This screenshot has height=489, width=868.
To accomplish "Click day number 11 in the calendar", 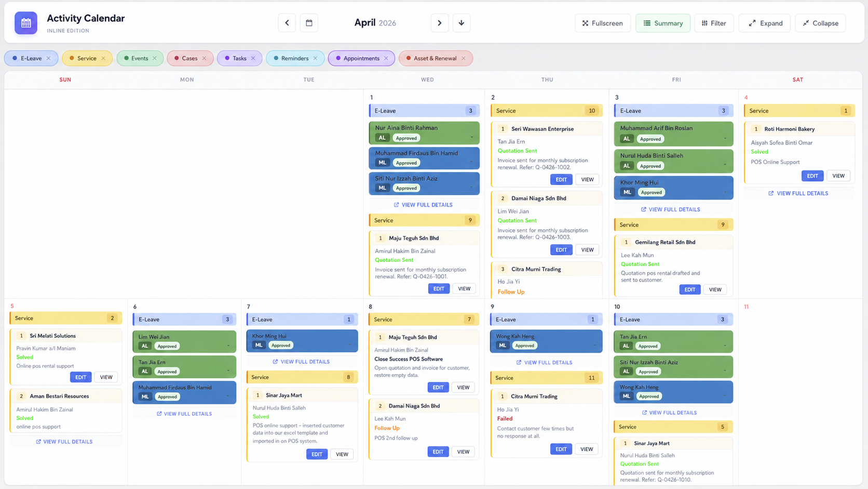I will pos(746,307).
